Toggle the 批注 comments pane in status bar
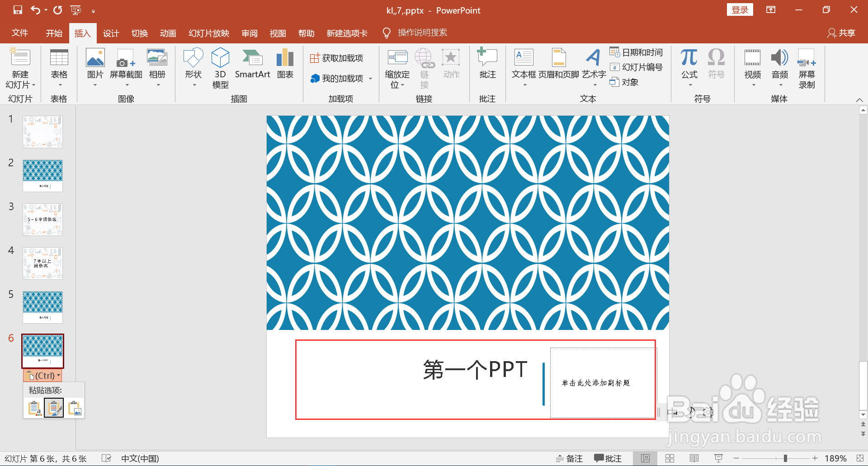This screenshot has width=868, height=466. pos(608,458)
